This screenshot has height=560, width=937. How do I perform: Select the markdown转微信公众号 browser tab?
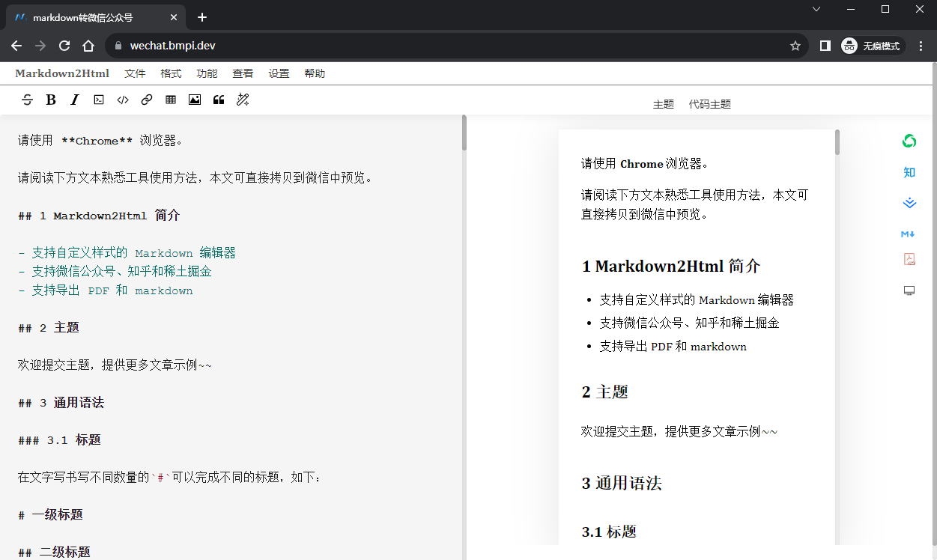click(95, 17)
